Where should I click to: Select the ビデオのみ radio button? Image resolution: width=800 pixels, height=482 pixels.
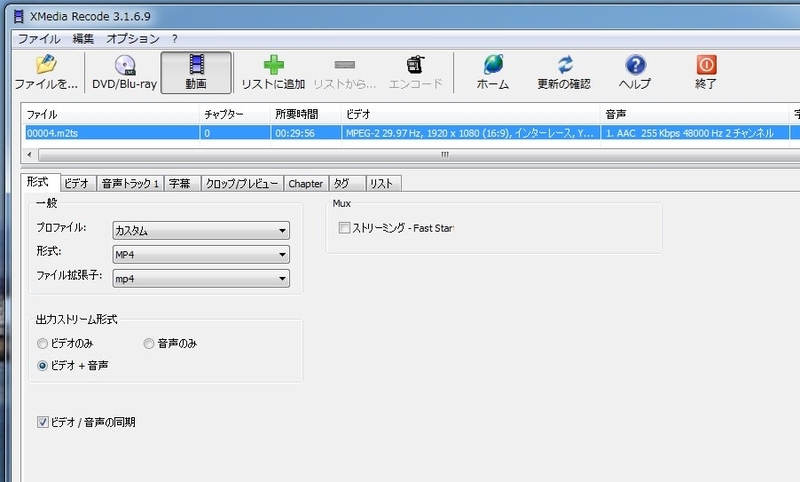[x=42, y=344]
